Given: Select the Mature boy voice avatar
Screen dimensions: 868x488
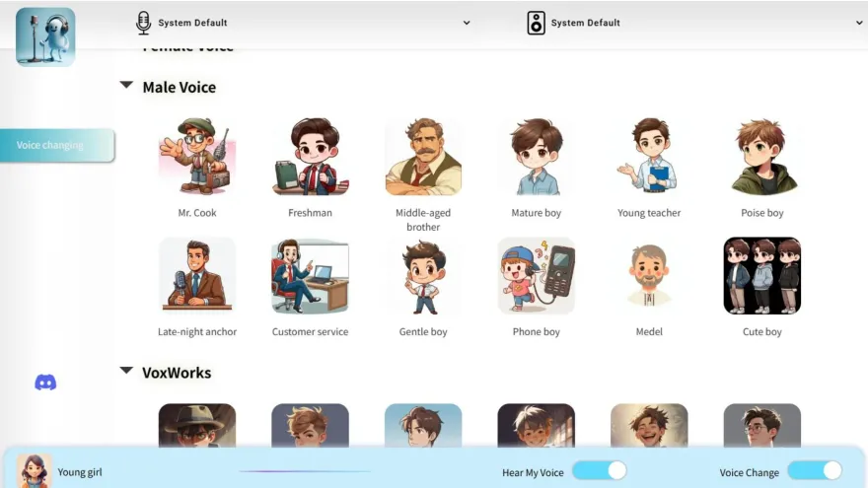Looking at the screenshot, I should pos(536,157).
